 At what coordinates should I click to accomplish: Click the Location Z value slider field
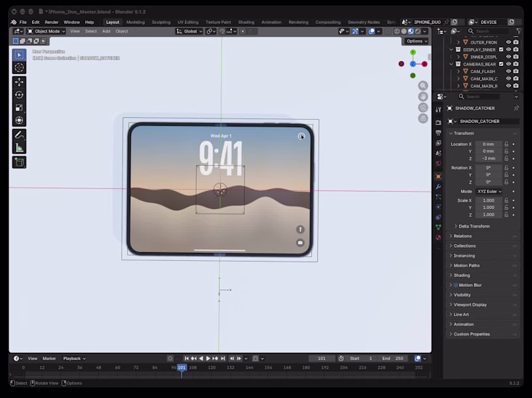[489, 158]
